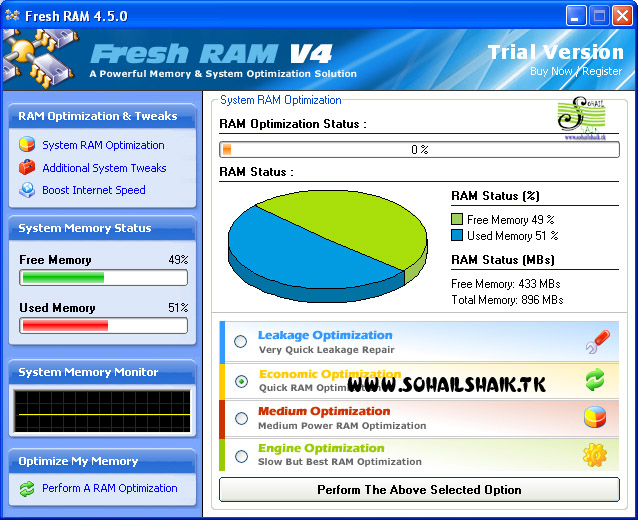Click the globe icon beside Boost Internet Speed
The height and width of the screenshot is (520, 638).
(x=27, y=190)
